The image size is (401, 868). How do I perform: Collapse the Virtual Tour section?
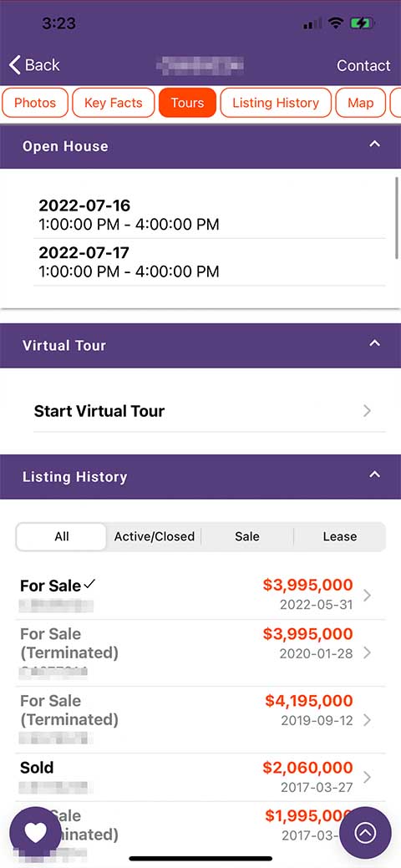tap(375, 343)
